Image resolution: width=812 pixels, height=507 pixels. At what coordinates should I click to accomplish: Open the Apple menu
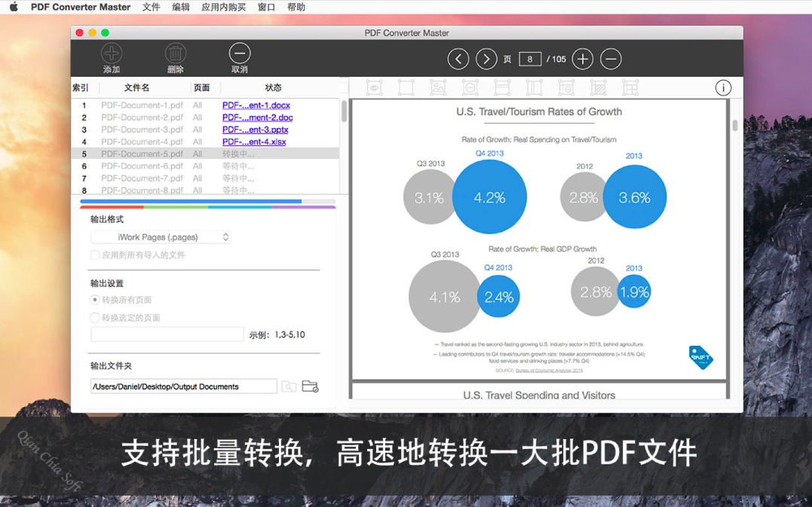tap(14, 7)
